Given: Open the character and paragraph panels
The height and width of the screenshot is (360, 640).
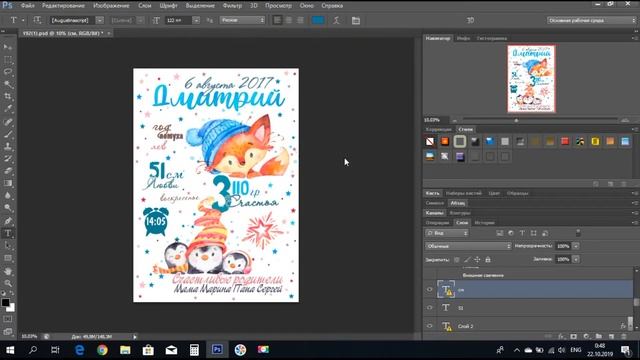Looking at the screenshot, I should tap(356, 20).
